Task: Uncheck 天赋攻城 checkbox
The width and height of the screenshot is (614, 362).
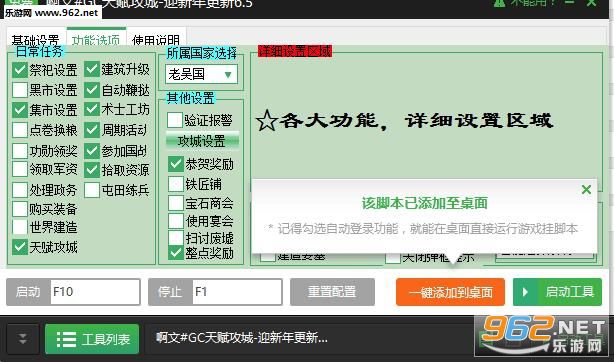Action: coord(20,247)
